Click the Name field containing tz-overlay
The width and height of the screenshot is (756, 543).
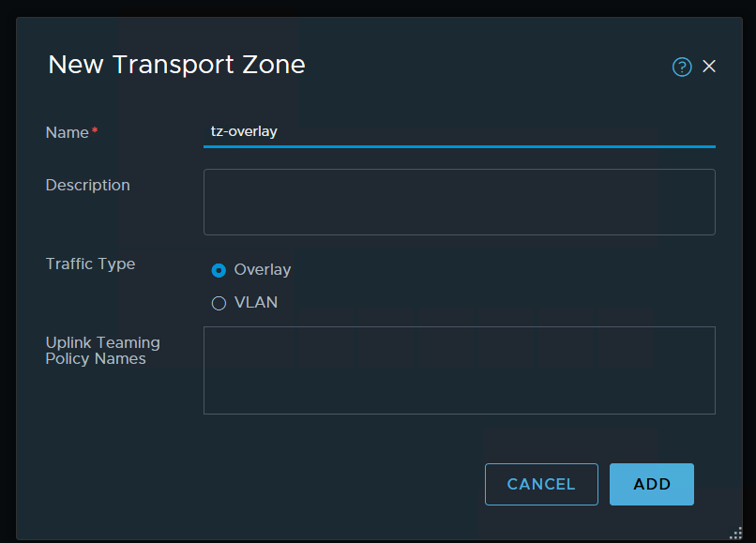click(x=459, y=131)
